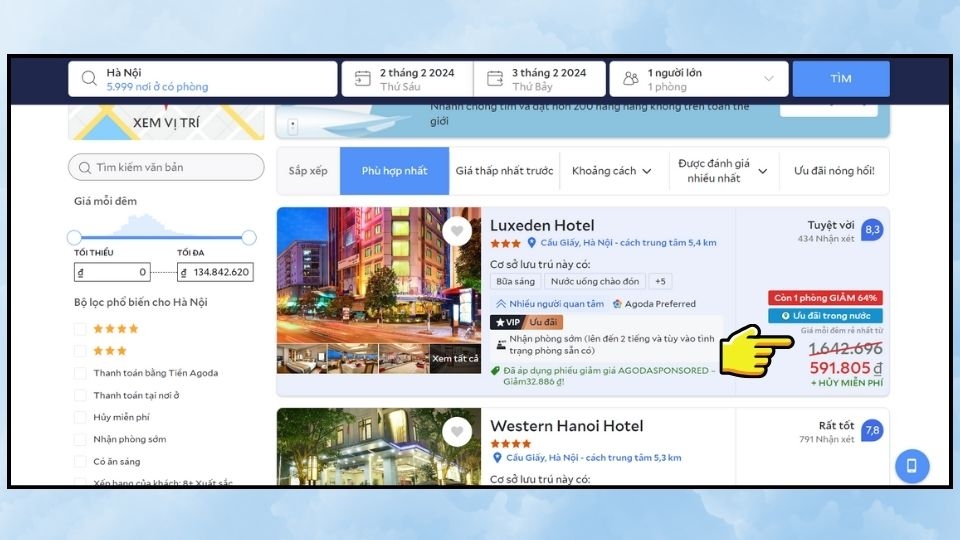Open the Western Hanoi Hotel photo
This screenshot has width=960, height=540.
(378, 447)
